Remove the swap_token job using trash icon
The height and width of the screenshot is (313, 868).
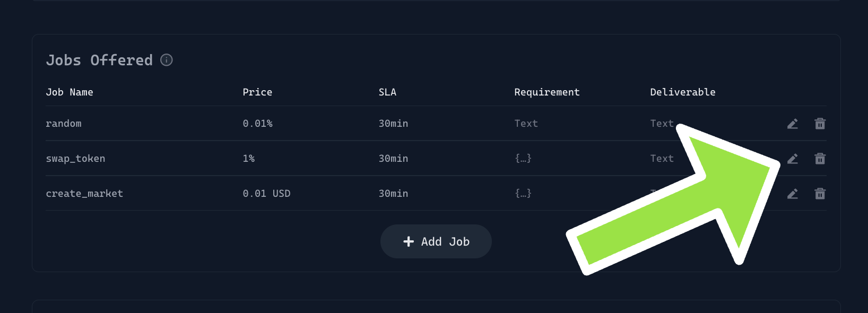[x=820, y=159]
